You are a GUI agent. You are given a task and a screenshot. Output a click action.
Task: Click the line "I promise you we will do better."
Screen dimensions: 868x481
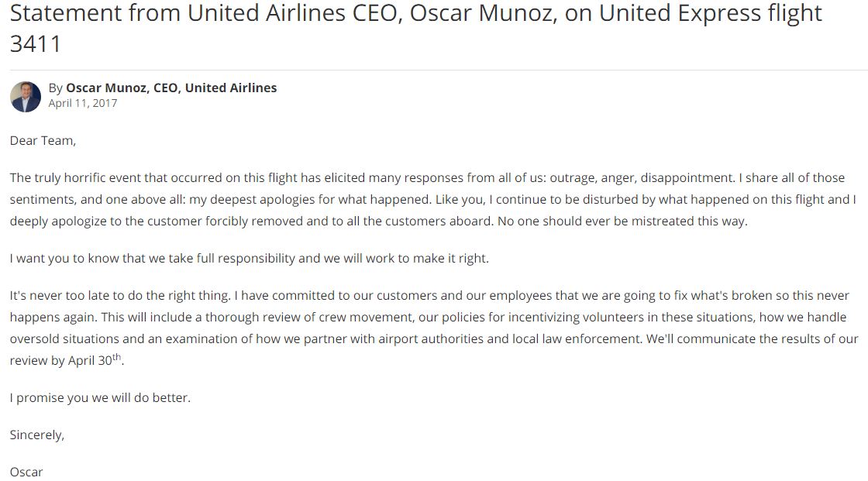(100, 398)
